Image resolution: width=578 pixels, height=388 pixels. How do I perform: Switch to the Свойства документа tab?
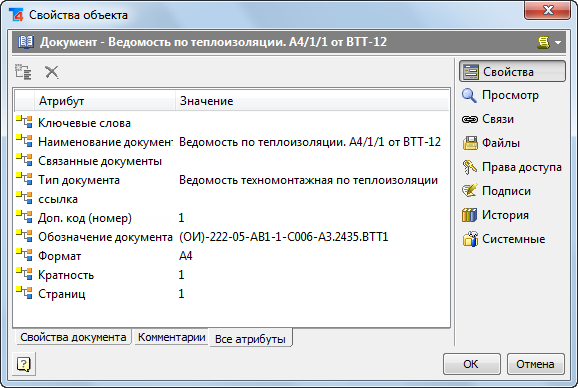[73, 337]
